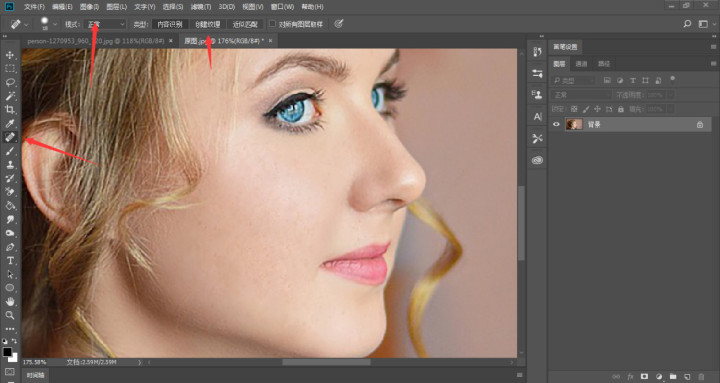Image resolution: width=720 pixels, height=383 pixels.
Task: Choose 近似匹配 type button
Action: (245, 24)
